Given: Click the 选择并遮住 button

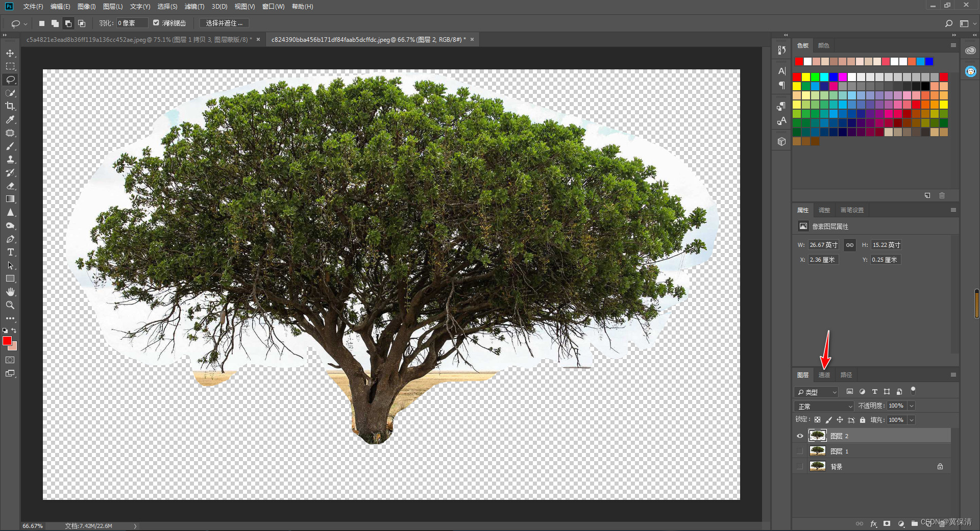Looking at the screenshot, I should coord(224,23).
